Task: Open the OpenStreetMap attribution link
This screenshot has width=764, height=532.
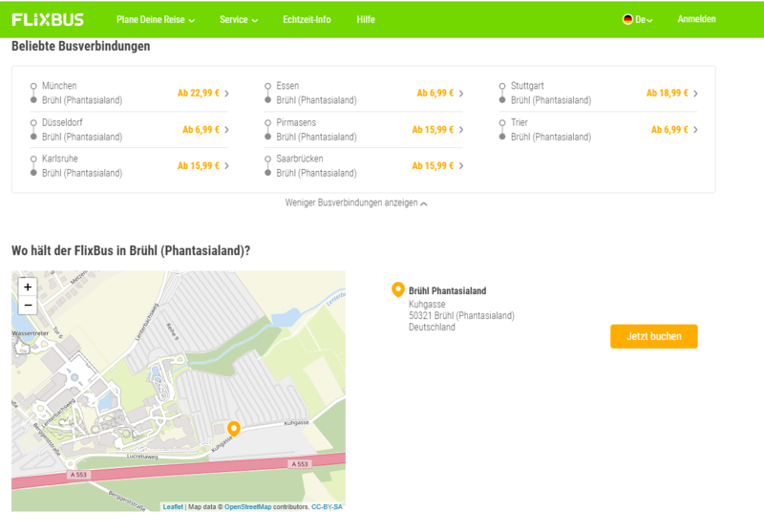Action: tap(248, 507)
